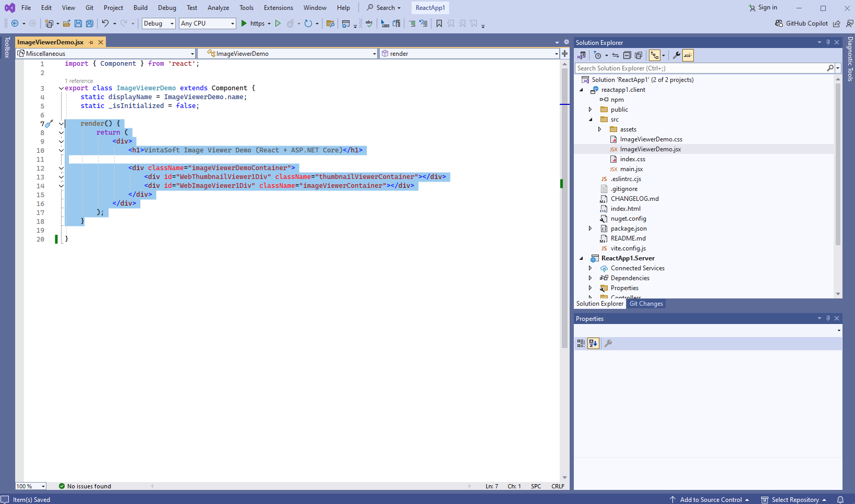The width and height of the screenshot is (855, 504).
Task: Click the bookmark icon in the toolbar
Action: (x=439, y=23)
